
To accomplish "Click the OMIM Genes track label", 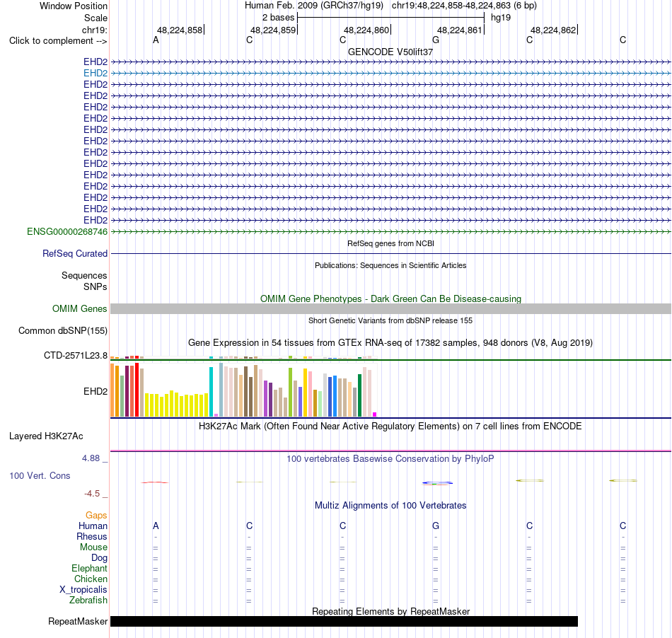I will coord(80,308).
